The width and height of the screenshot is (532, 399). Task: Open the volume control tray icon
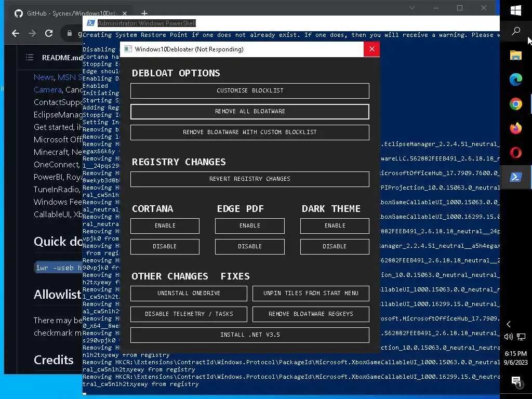click(x=508, y=337)
